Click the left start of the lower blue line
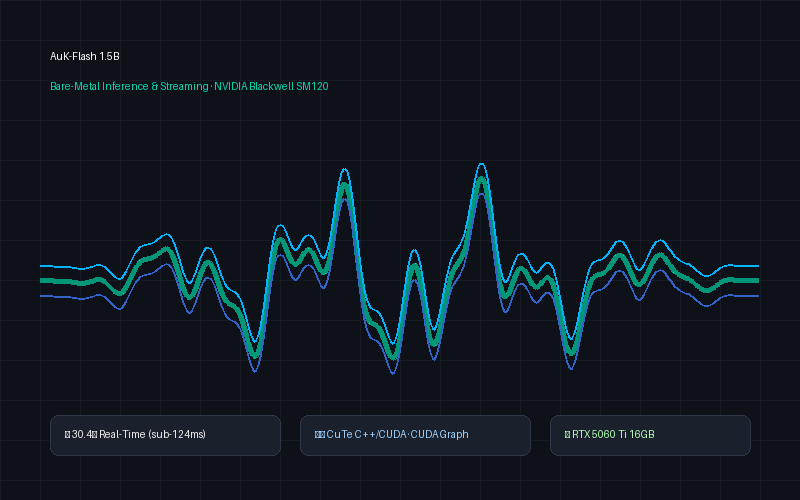This screenshot has height=500, width=800. 43,296
